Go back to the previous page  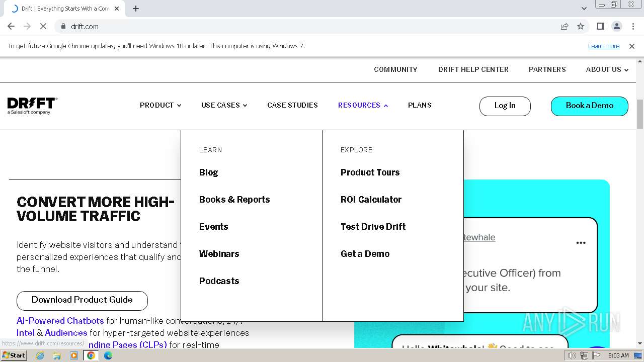point(11,26)
